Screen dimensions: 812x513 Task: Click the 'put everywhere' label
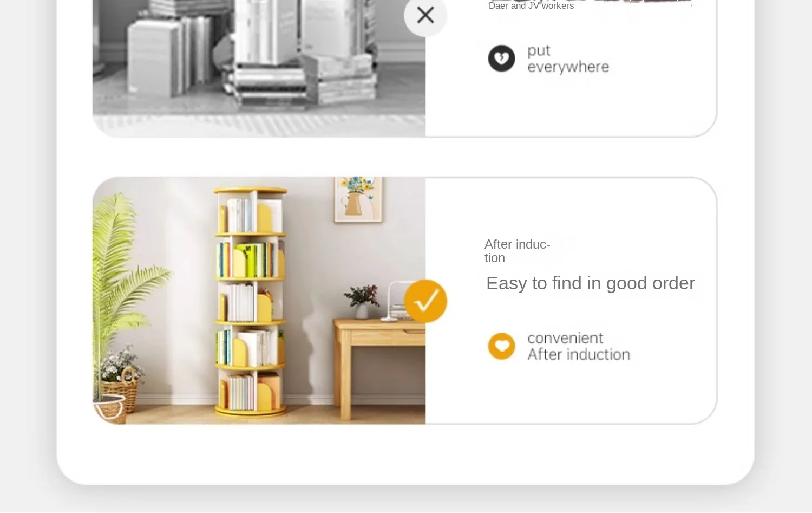coord(568,59)
